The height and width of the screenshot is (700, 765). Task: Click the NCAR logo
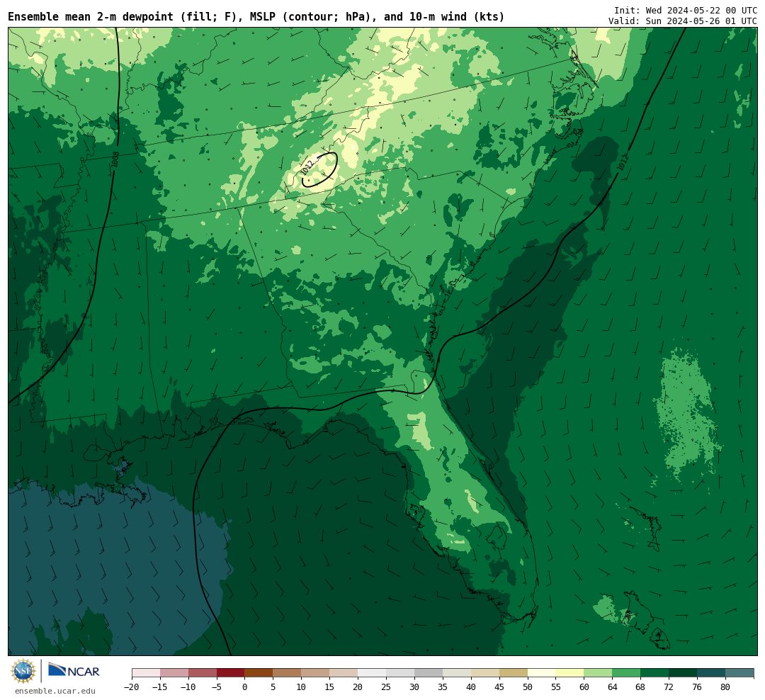[74, 671]
